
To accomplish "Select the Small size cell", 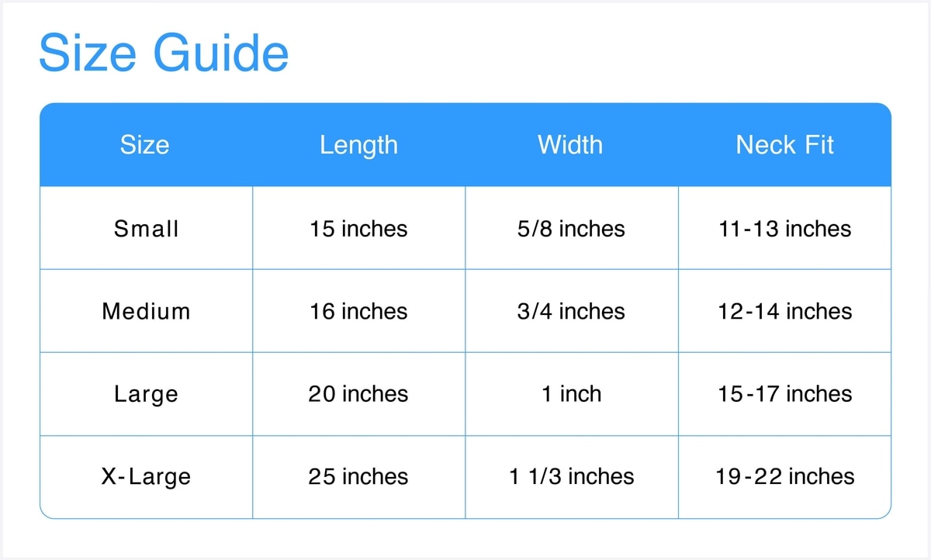I will pos(146,229).
